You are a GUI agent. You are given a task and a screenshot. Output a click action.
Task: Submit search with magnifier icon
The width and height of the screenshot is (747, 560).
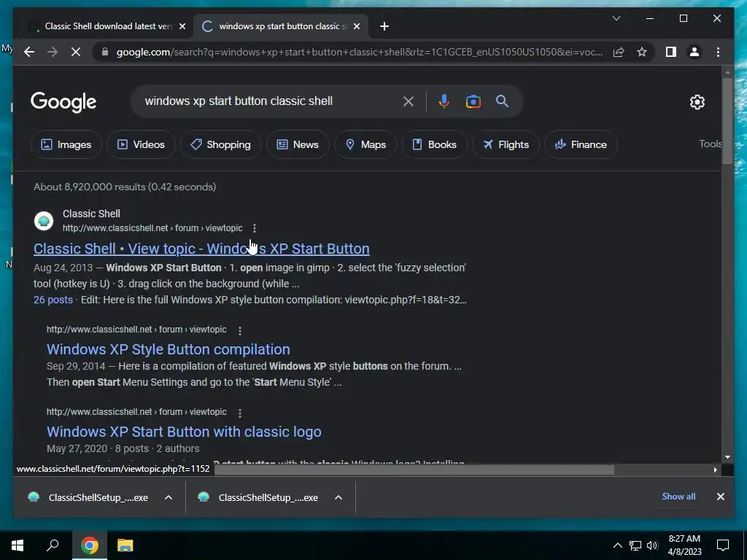coord(502,101)
